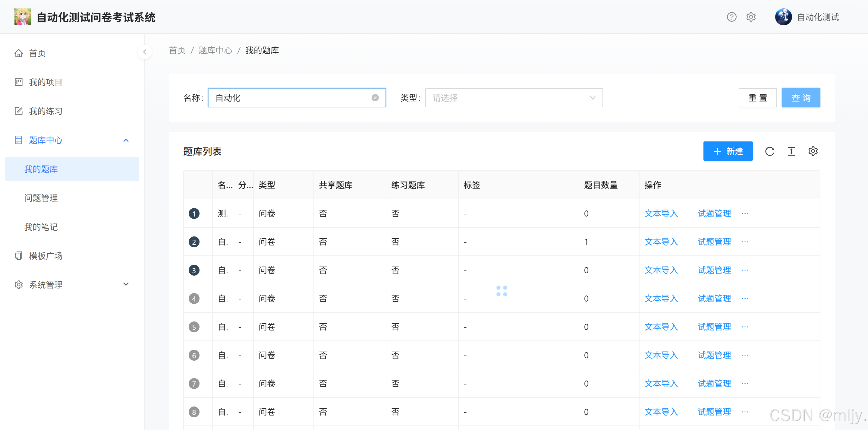This screenshot has height=430, width=868.
Task: Open table column settings gear
Action: [813, 151]
